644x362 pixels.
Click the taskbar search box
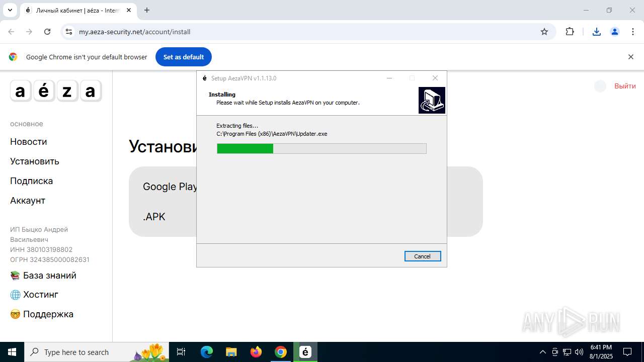click(x=97, y=352)
